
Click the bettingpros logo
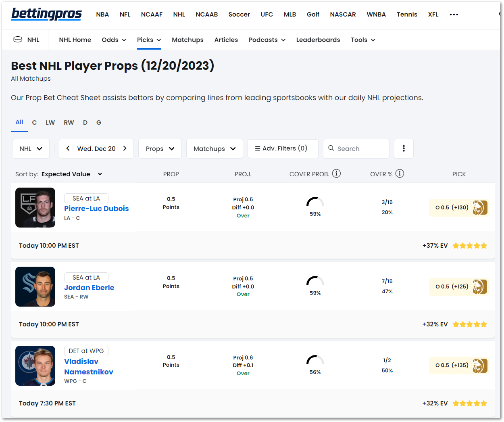46,14
